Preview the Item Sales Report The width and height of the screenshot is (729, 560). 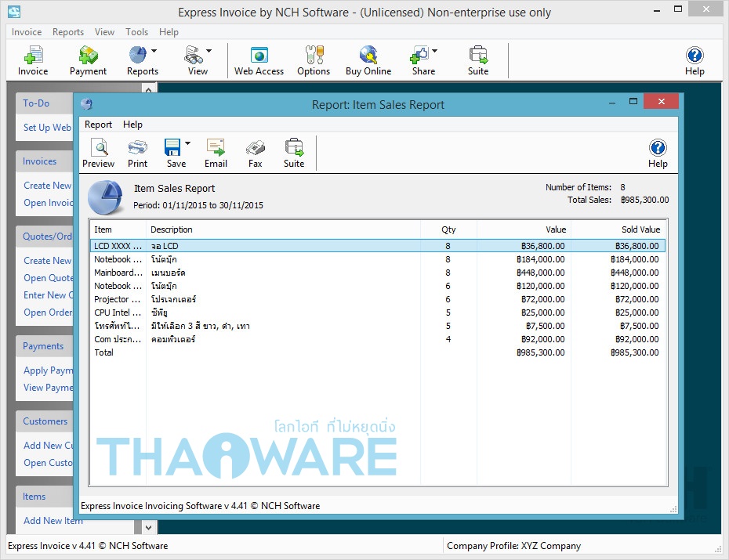tap(98, 154)
